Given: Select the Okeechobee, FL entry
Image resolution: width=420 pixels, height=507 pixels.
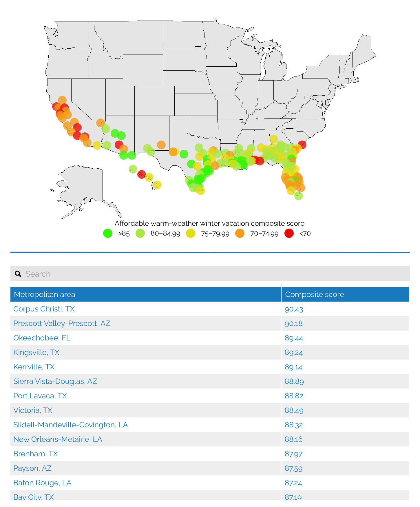Looking at the screenshot, I should pyautogui.click(x=42, y=338).
